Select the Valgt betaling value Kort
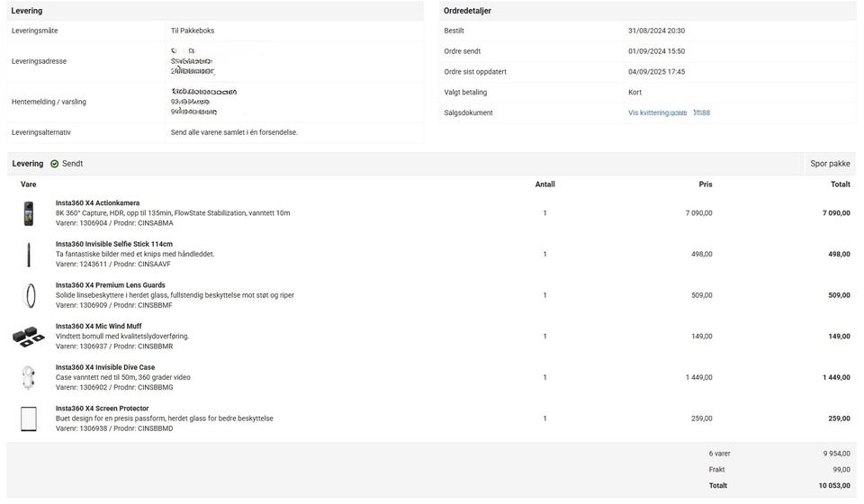This screenshot has width=864, height=504. coord(634,93)
